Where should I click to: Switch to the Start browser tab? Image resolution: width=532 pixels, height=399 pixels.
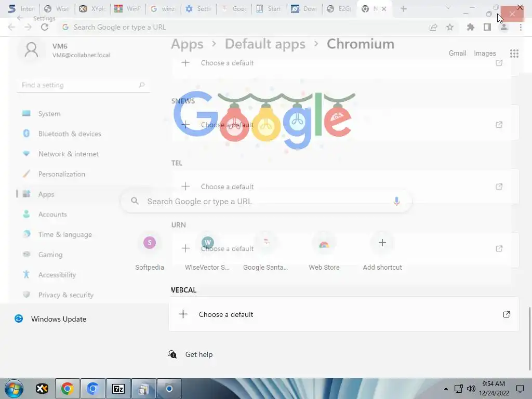click(x=269, y=9)
